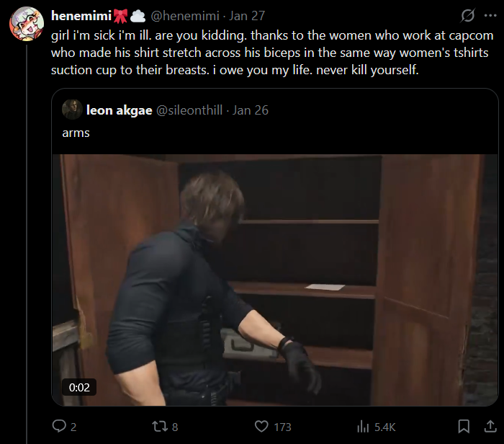Open the three-dot more menu
The width and height of the screenshot is (504, 444).
click(x=490, y=15)
